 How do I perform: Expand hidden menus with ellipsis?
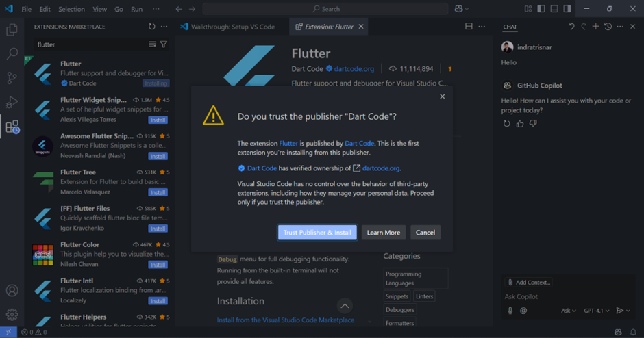click(x=156, y=9)
